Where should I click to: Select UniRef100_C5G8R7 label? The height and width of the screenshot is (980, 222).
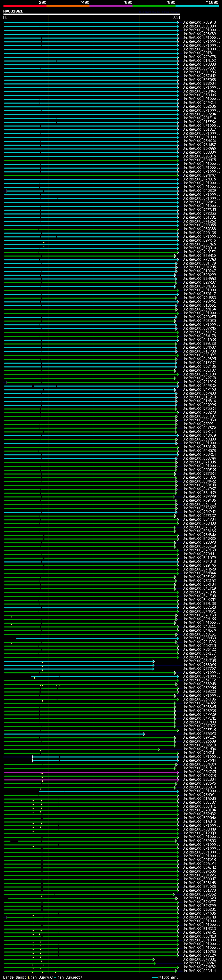click(x=199, y=508)
